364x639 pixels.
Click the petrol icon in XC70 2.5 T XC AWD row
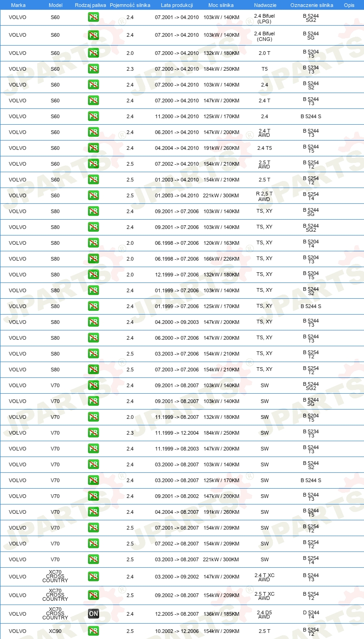[x=94, y=595]
